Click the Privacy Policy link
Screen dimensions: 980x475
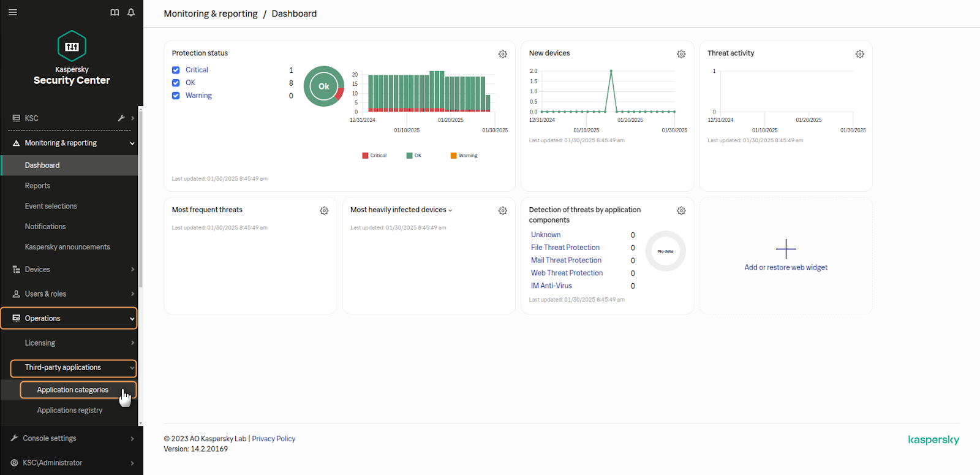point(273,439)
